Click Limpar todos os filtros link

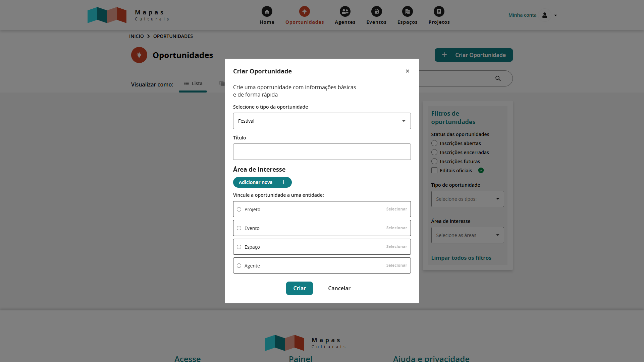pos(461,258)
